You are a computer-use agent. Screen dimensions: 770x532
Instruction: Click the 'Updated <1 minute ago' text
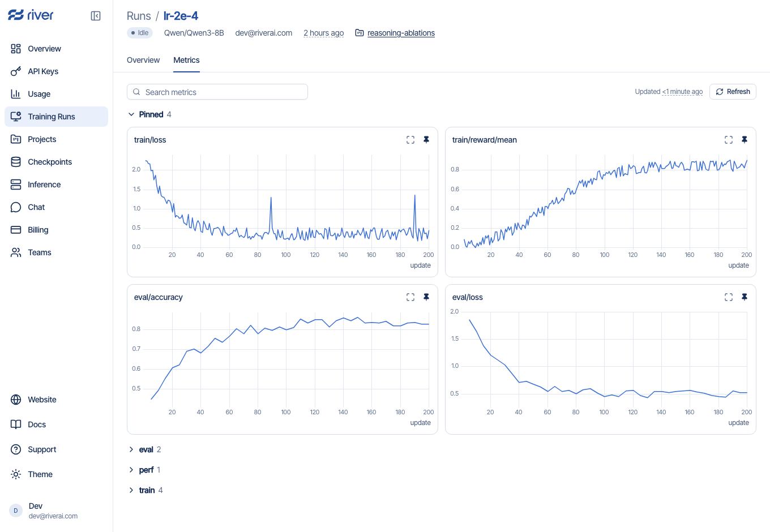tap(669, 92)
